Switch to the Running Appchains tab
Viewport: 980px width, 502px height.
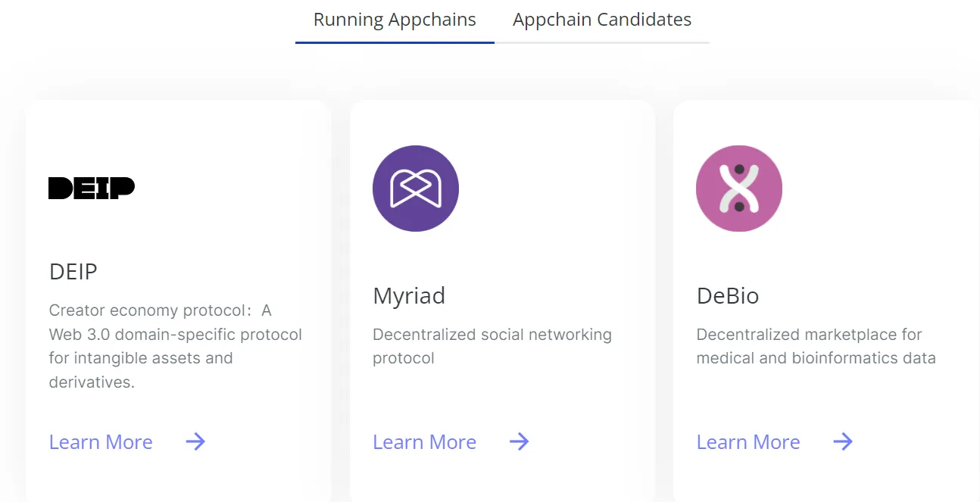(395, 20)
